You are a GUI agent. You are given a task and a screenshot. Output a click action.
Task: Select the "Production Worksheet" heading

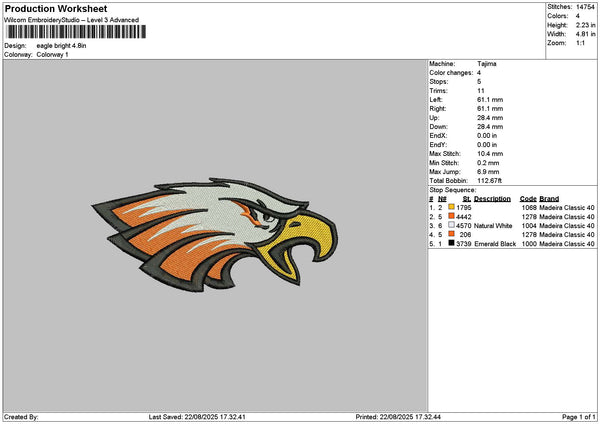coord(56,8)
